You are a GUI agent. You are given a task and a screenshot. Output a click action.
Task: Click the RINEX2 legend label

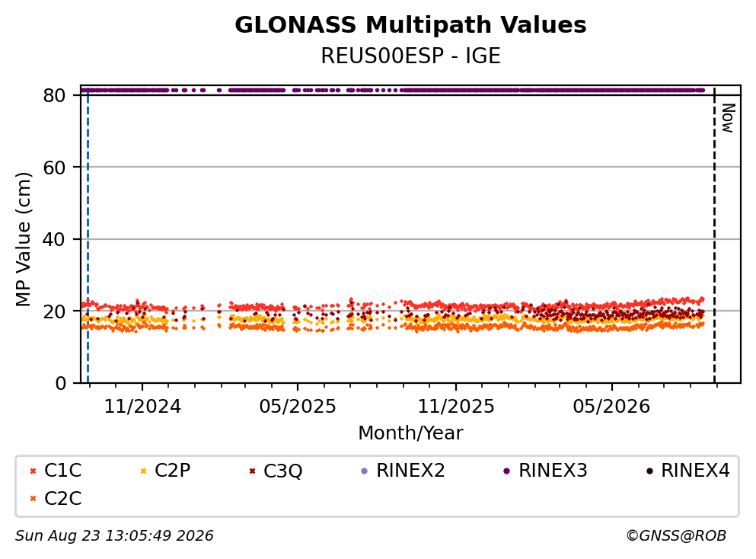click(x=411, y=471)
